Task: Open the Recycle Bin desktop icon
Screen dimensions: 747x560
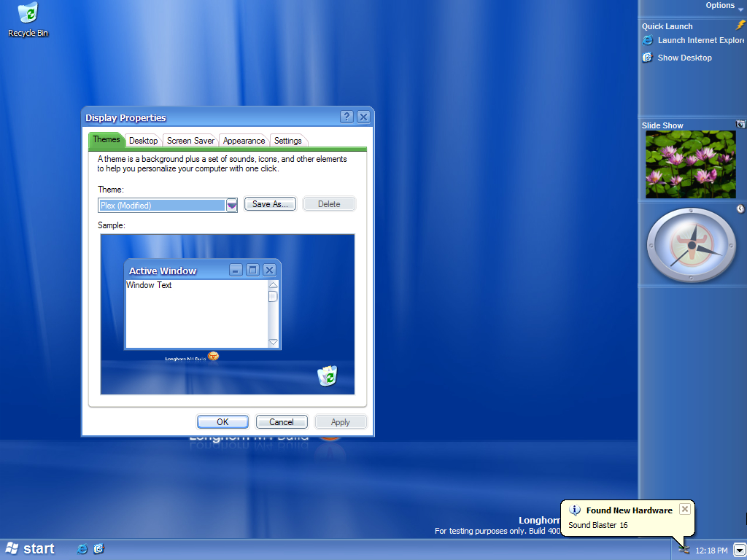Action: click(28, 20)
